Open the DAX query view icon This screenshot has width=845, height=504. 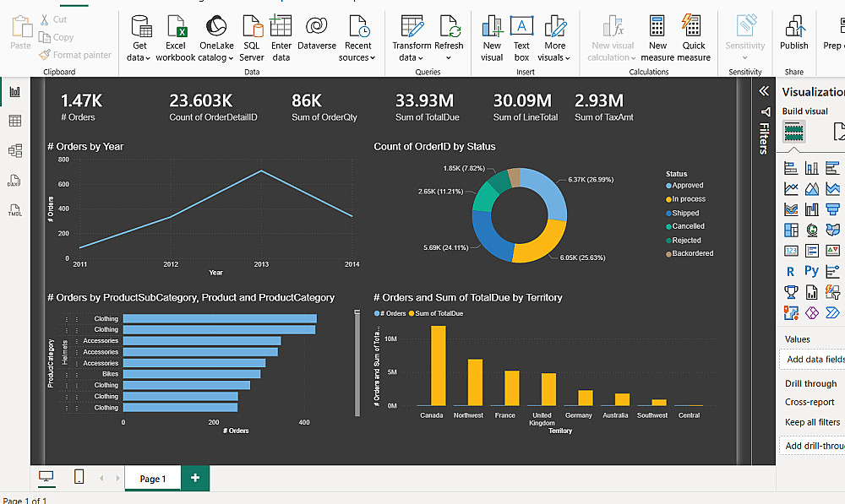point(14,181)
